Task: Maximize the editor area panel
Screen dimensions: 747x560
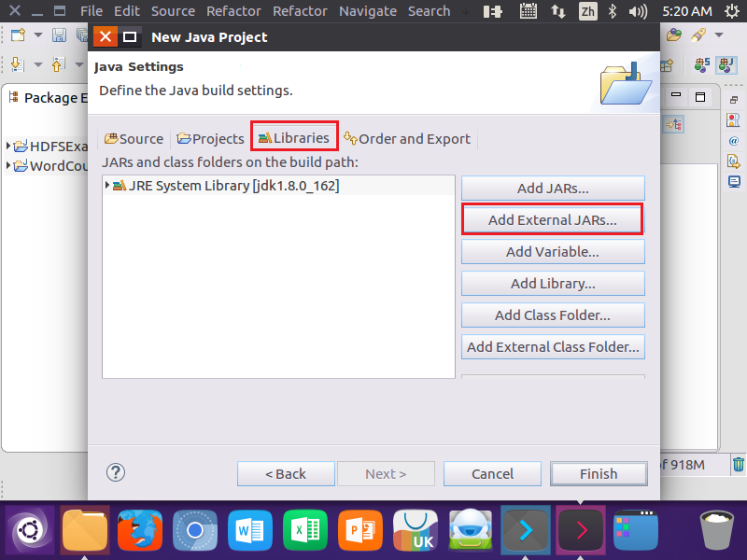Action: click(700, 97)
